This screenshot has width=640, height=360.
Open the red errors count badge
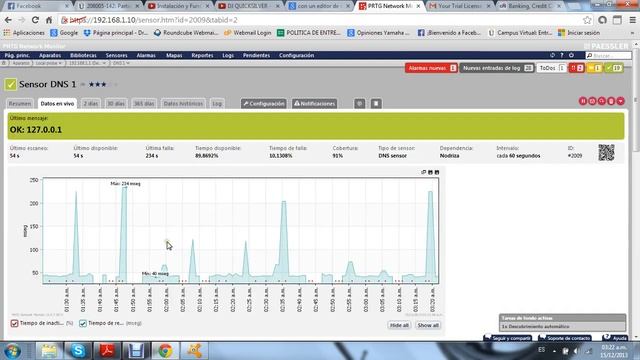click(x=577, y=68)
